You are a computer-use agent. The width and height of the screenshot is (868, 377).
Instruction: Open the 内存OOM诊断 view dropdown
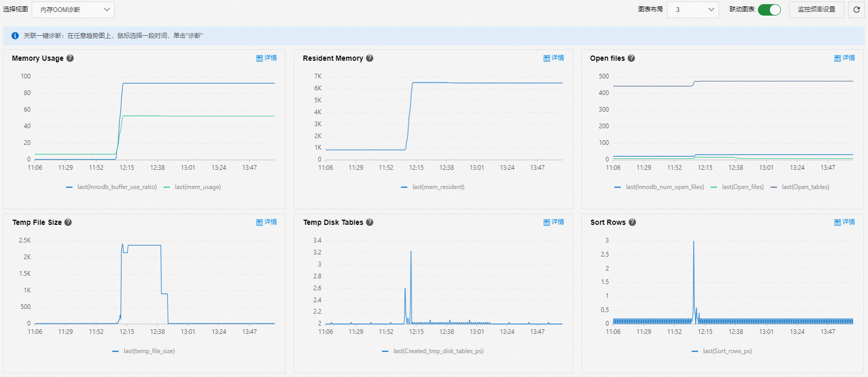73,10
